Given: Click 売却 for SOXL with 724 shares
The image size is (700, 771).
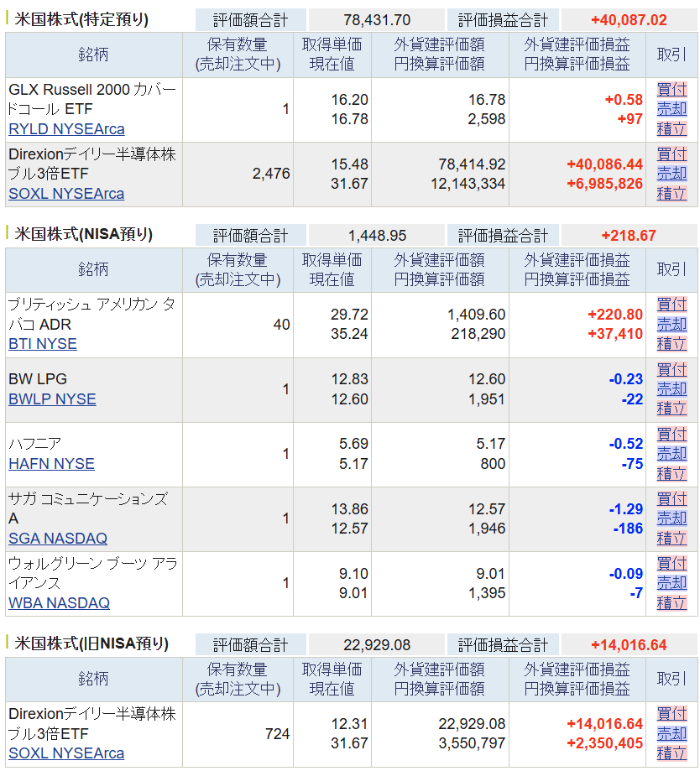Looking at the screenshot, I should point(671,733).
